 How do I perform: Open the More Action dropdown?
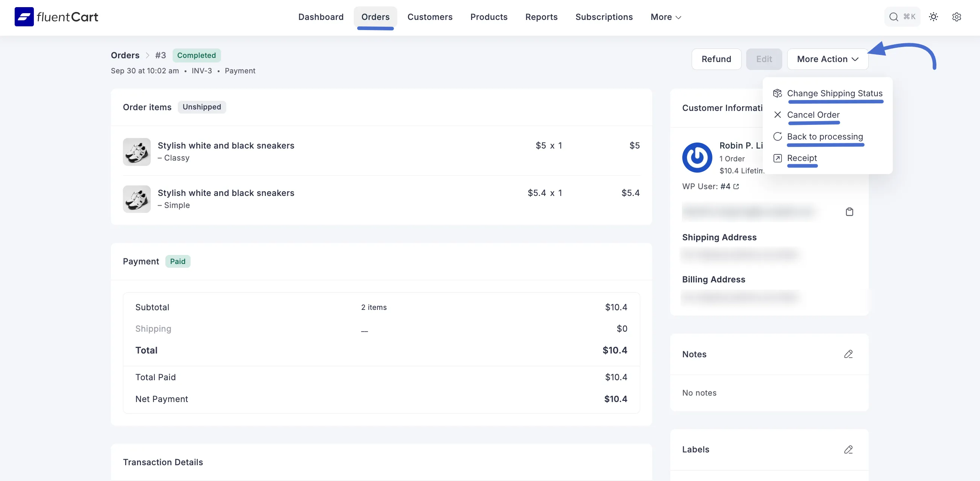tap(828, 59)
